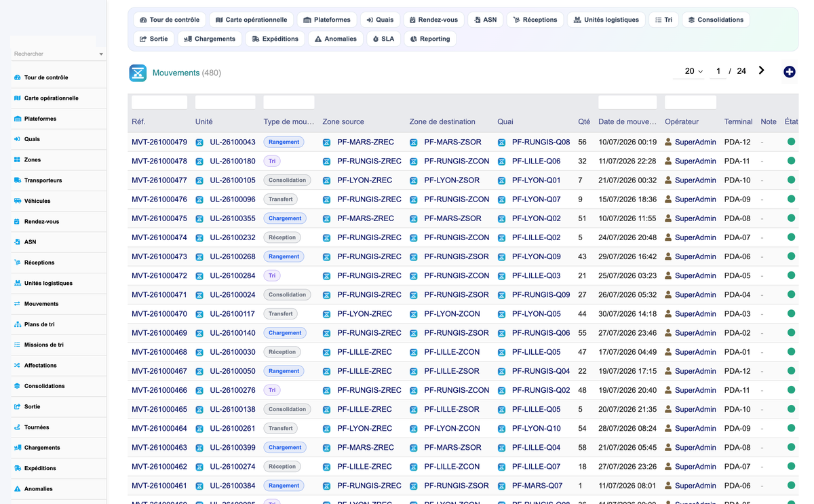The height and width of the screenshot is (504, 814).
Task: Click the add movement plus icon
Action: (x=789, y=72)
